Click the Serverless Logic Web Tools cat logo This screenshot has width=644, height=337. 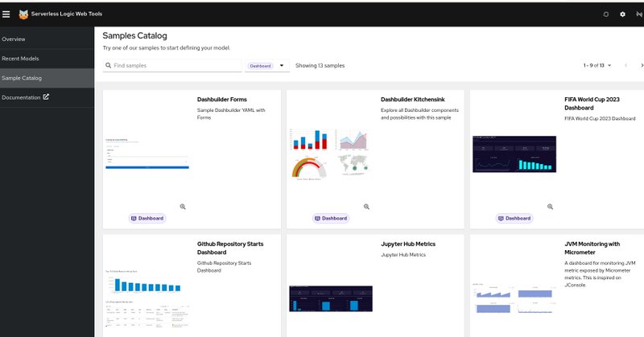click(x=23, y=14)
